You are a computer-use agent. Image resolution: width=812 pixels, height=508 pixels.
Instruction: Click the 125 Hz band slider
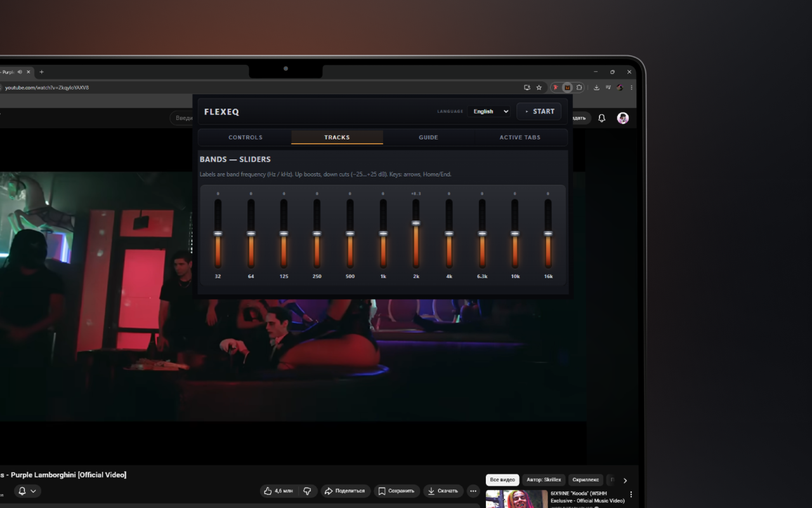pyautogui.click(x=284, y=234)
